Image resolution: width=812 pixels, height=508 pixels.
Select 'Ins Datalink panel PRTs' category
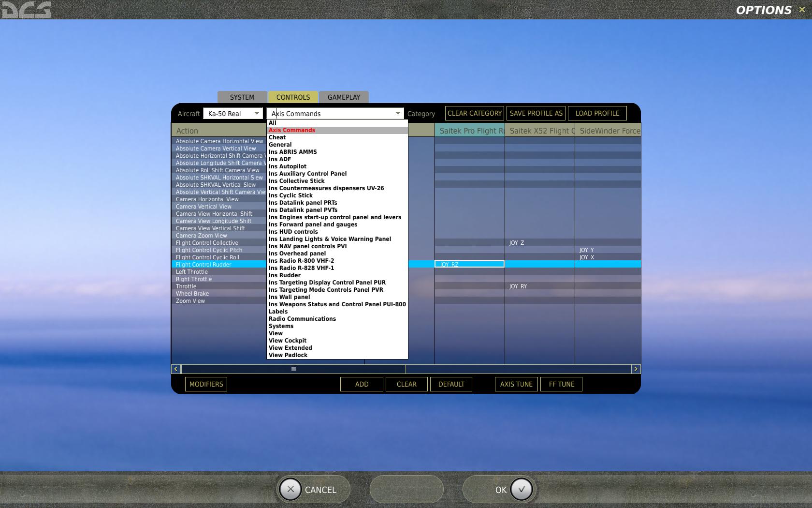click(337, 203)
